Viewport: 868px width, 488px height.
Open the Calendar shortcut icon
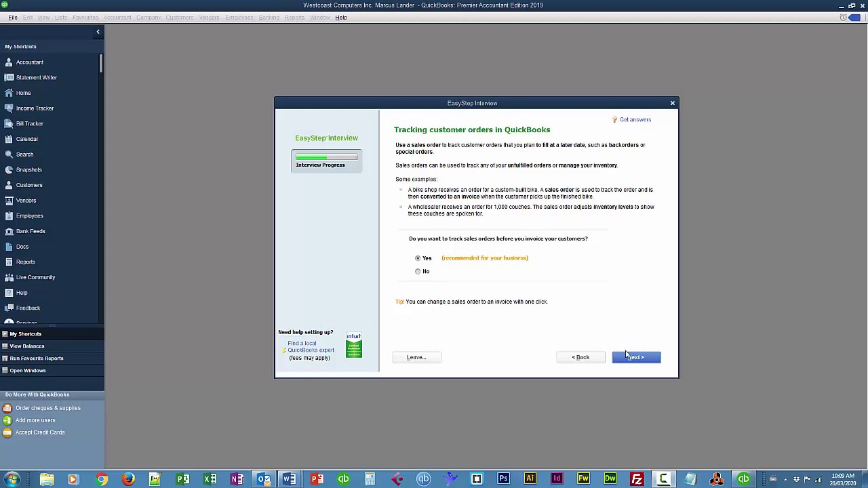(8, 139)
